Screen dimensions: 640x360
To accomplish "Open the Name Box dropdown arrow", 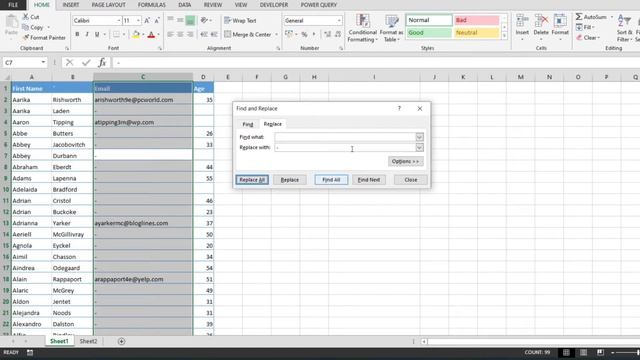I will point(43,62).
